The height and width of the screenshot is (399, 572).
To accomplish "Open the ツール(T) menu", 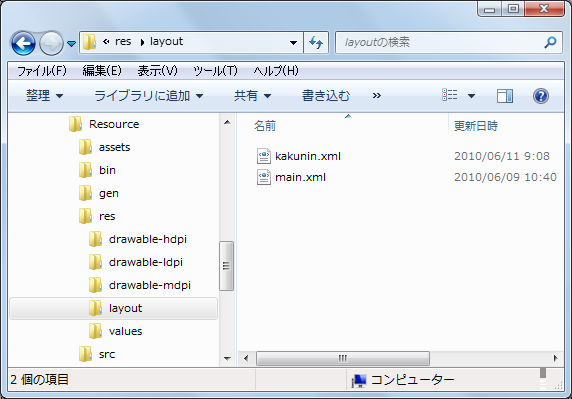I will [215, 71].
